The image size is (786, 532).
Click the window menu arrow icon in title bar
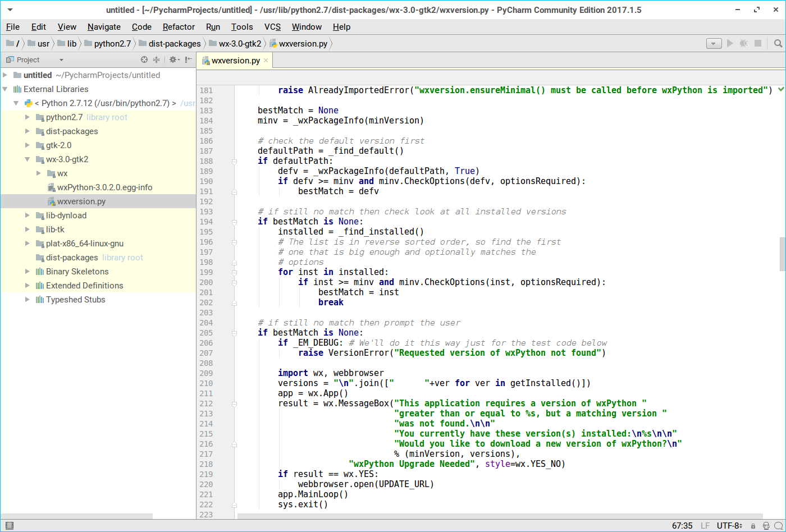pyautogui.click(x=11, y=10)
